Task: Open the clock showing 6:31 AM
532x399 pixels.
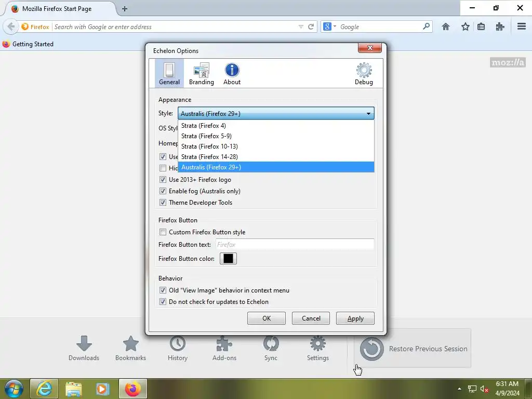Action: click(507, 389)
